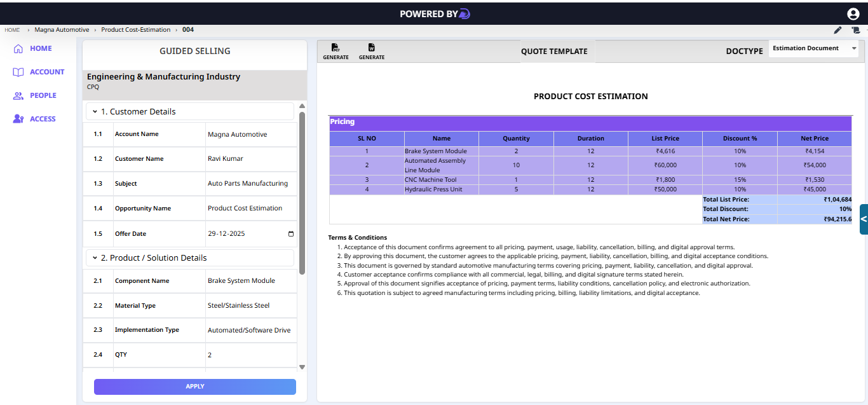Expand the side panel arrow tab
The width and height of the screenshot is (868, 405).
coord(864,219)
